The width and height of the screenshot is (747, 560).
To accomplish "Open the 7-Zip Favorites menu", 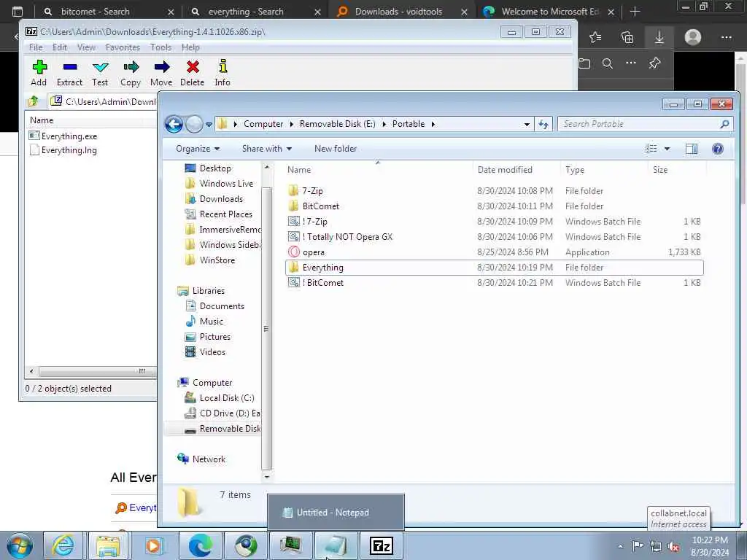I will click(x=123, y=47).
